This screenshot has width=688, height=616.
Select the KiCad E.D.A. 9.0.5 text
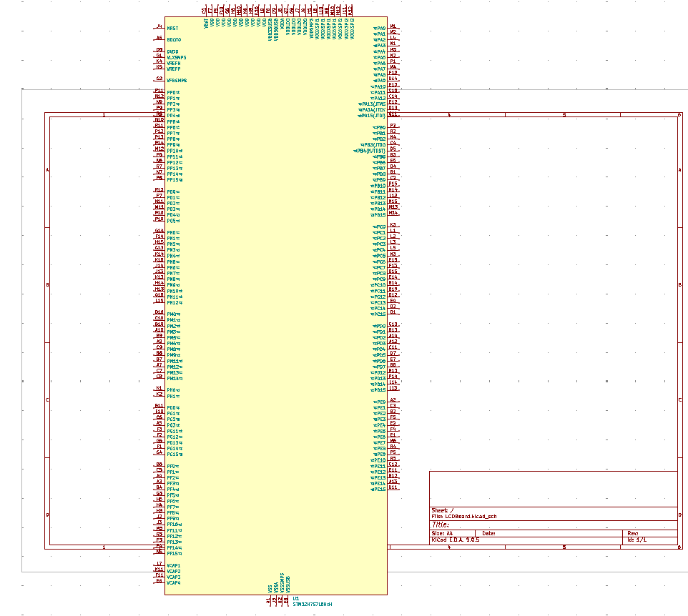coord(456,540)
